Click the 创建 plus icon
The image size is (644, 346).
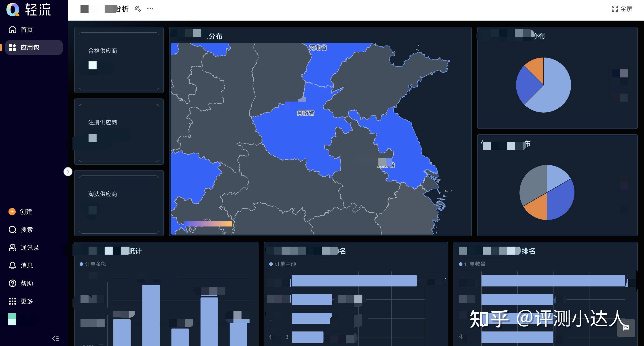(x=12, y=212)
